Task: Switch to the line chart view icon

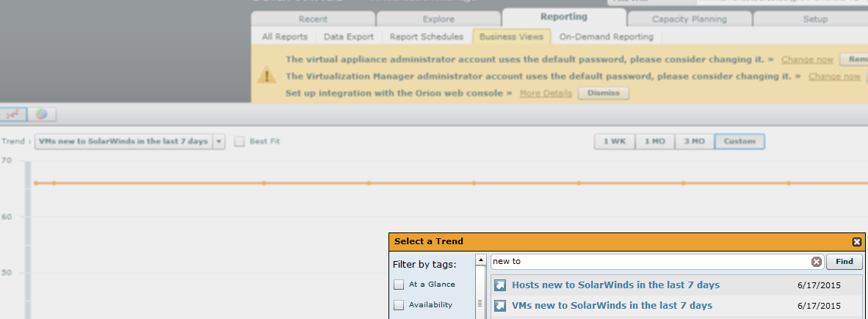Action: point(12,114)
